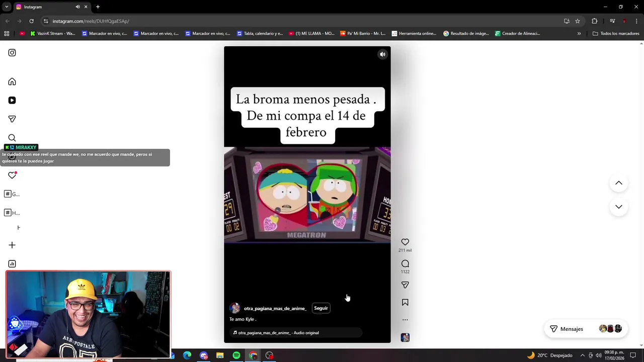644x362 pixels.
Task: Click the address bar URL
Action: (91, 21)
